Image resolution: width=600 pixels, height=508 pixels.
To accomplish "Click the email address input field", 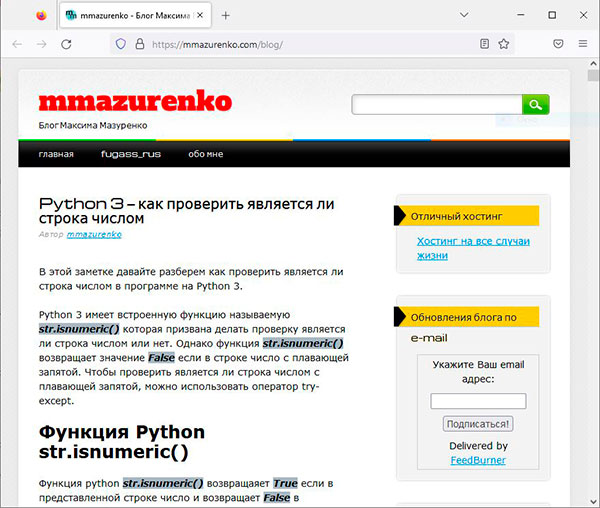I will (x=478, y=401).
